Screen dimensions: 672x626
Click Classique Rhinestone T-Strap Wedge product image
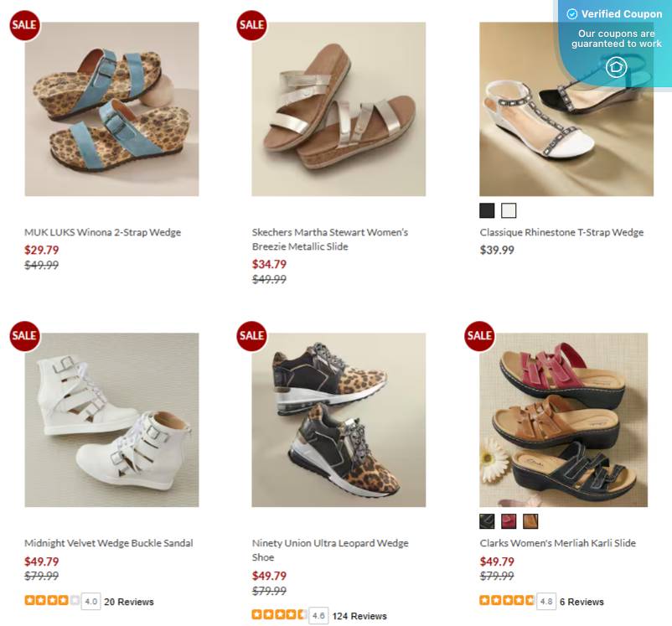pos(566,109)
